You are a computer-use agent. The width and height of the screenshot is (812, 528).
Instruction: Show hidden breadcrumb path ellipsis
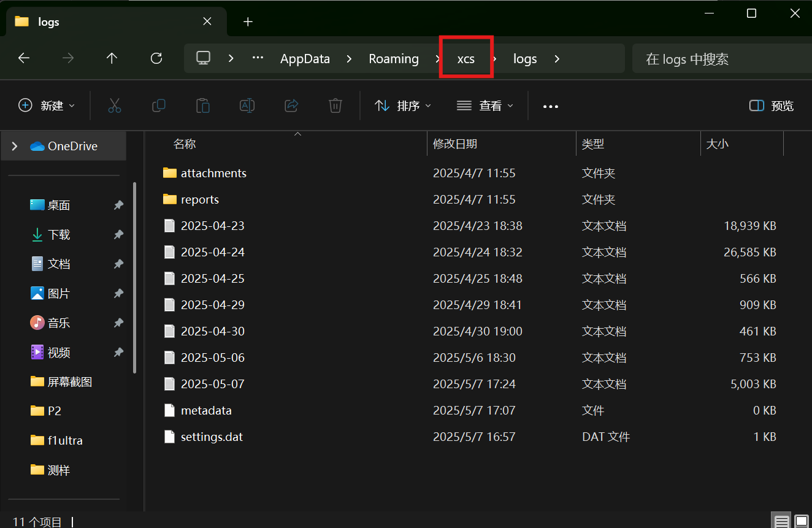(x=258, y=58)
